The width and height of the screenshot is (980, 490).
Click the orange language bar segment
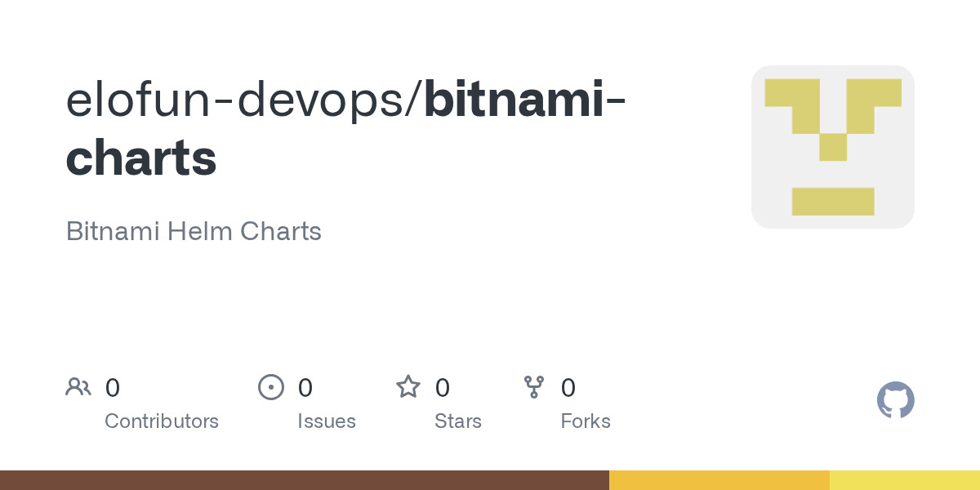click(x=719, y=480)
